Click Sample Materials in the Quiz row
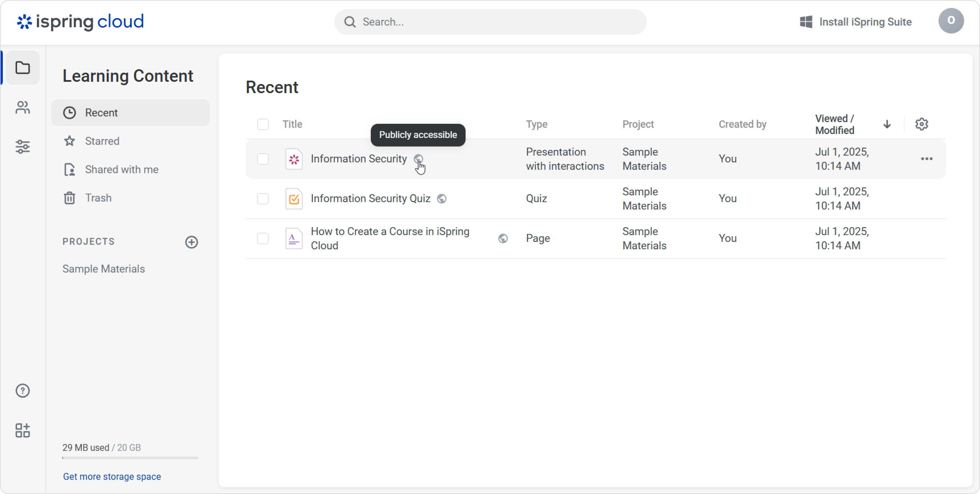The image size is (980, 494). click(644, 199)
